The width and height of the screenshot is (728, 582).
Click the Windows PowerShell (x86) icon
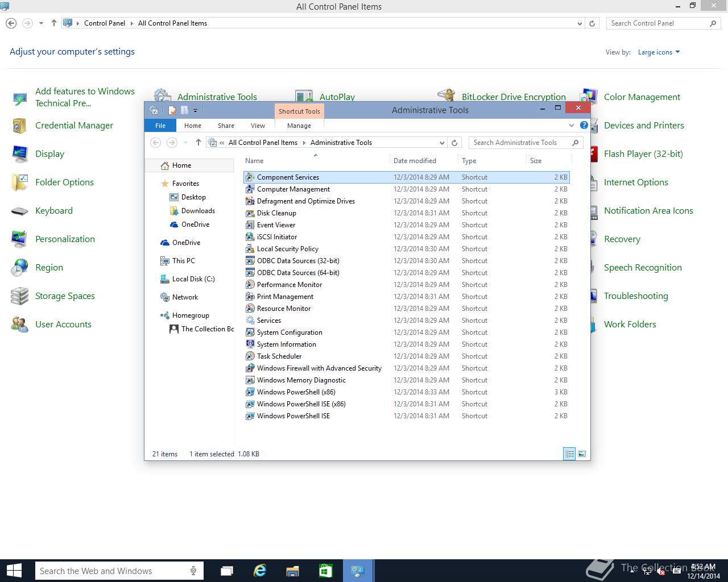pyautogui.click(x=250, y=392)
